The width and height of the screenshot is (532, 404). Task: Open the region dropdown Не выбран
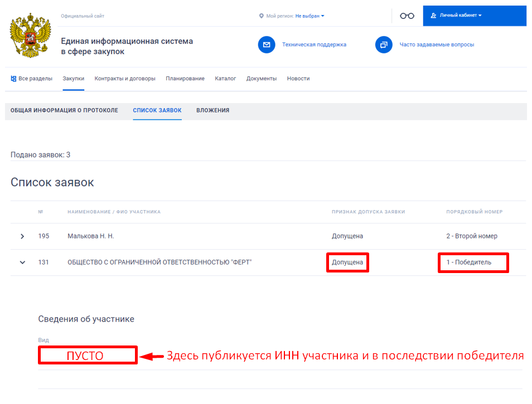tap(309, 16)
